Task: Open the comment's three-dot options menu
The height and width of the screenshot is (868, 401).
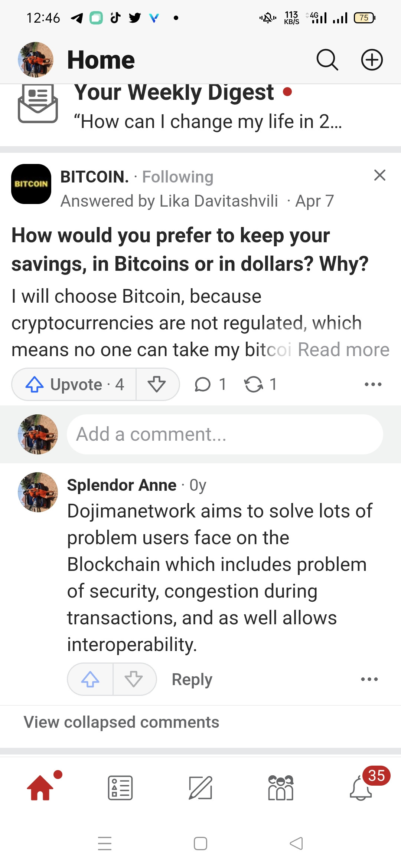Action: coord(369,679)
